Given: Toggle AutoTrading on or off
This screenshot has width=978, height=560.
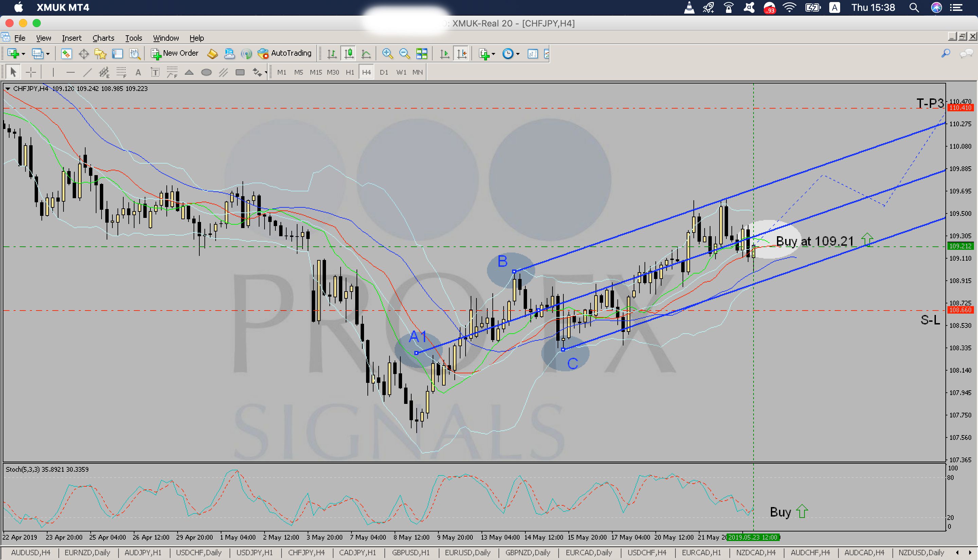Looking at the screenshot, I should pyautogui.click(x=284, y=54).
